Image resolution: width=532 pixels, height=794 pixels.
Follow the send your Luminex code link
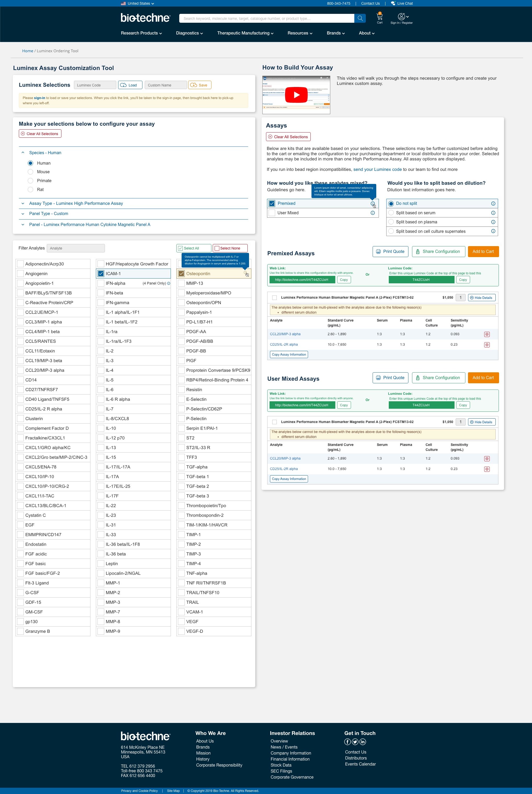[377, 170]
